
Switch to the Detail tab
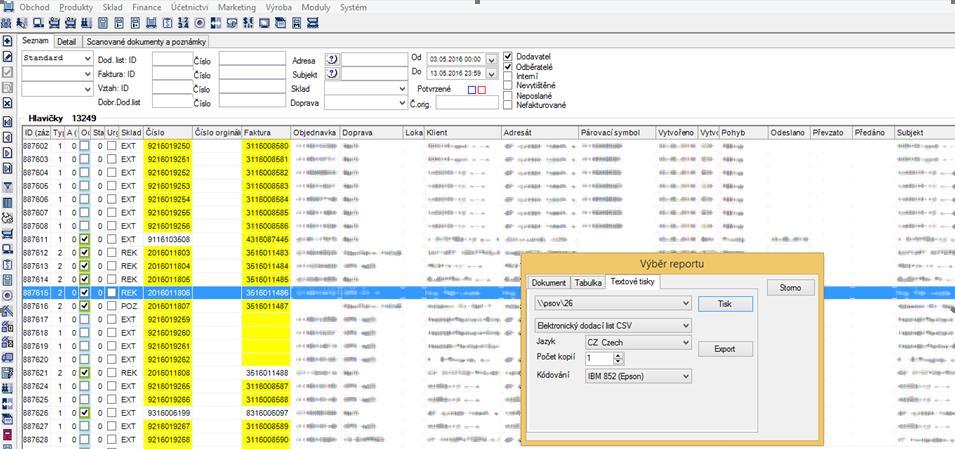click(x=66, y=42)
